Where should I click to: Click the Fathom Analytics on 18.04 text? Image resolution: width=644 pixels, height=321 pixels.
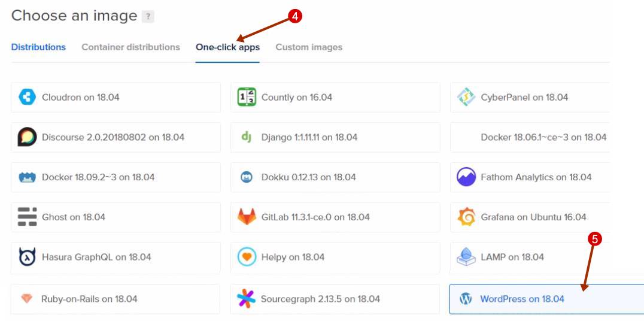coord(536,177)
